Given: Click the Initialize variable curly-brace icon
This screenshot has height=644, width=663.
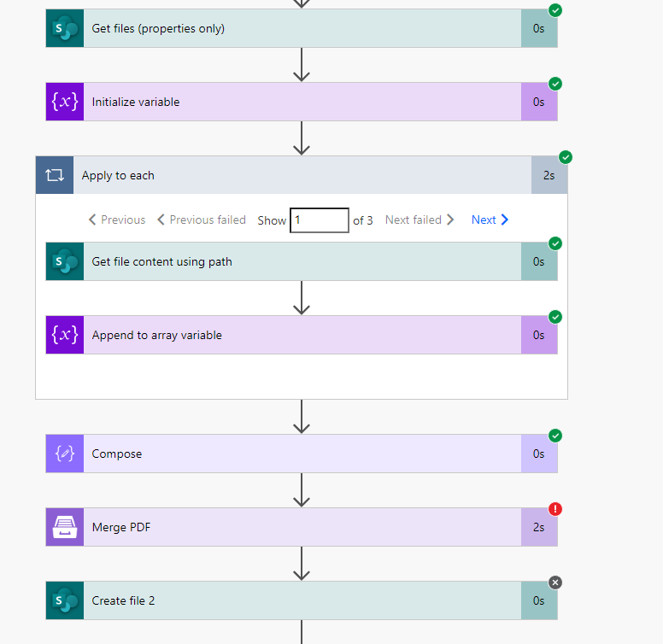Looking at the screenshot, I should pyautogui.click(x=65, y=102).
